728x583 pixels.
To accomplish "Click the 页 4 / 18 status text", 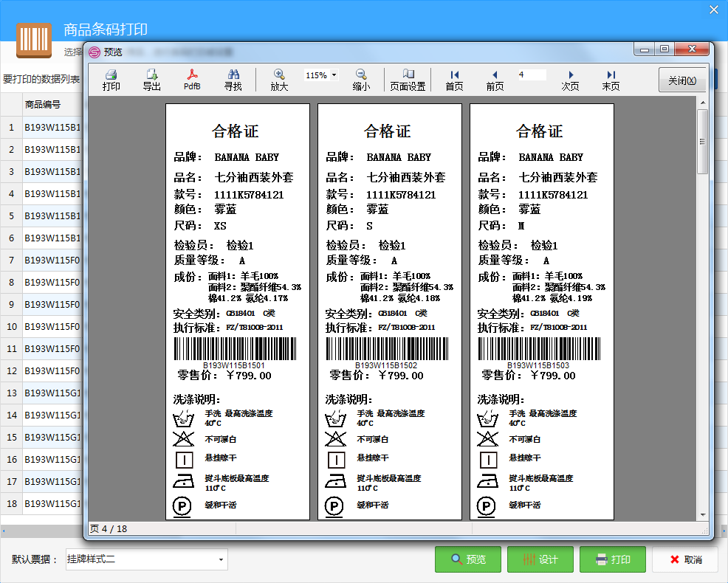I will [x=109, y=528].
